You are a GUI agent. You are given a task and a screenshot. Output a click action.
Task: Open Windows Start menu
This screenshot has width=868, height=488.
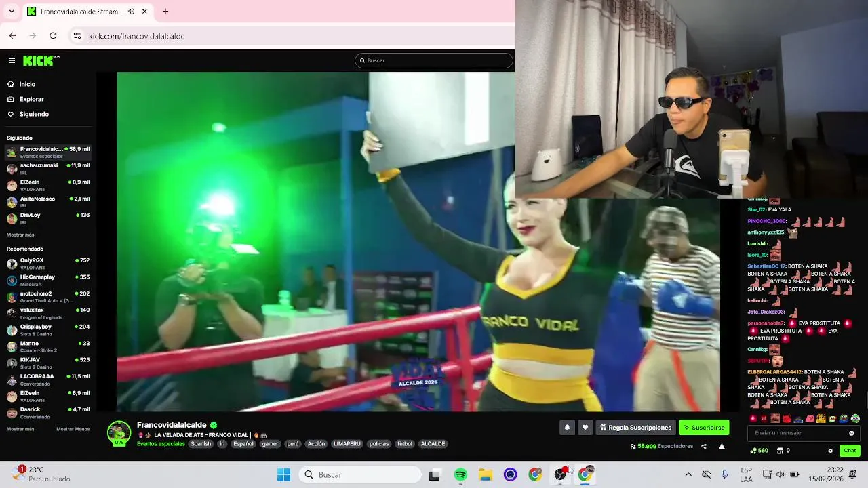283,474
